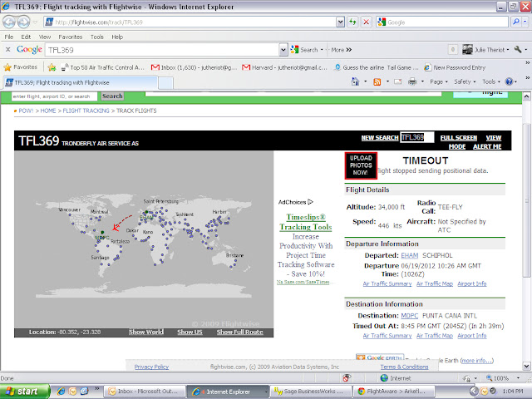Click the page vertical scrollbar down arrow
Screen dimensions: 532x399
coord(526,366)
